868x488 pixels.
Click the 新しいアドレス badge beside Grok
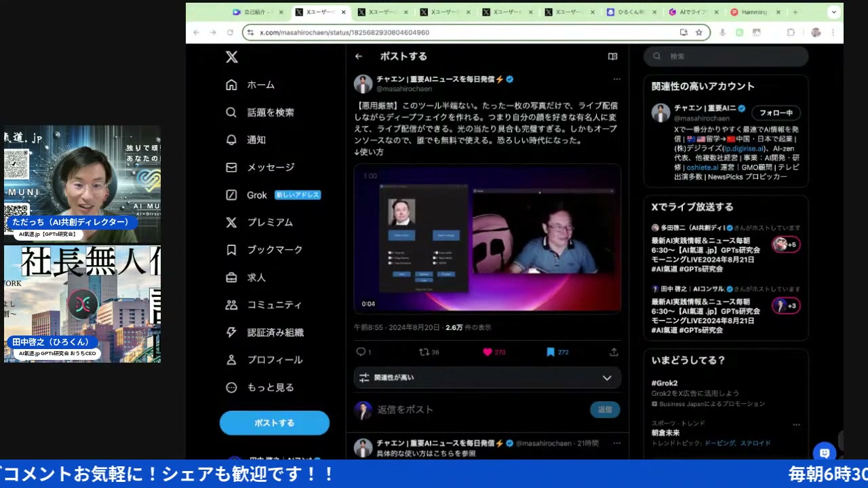297,195
